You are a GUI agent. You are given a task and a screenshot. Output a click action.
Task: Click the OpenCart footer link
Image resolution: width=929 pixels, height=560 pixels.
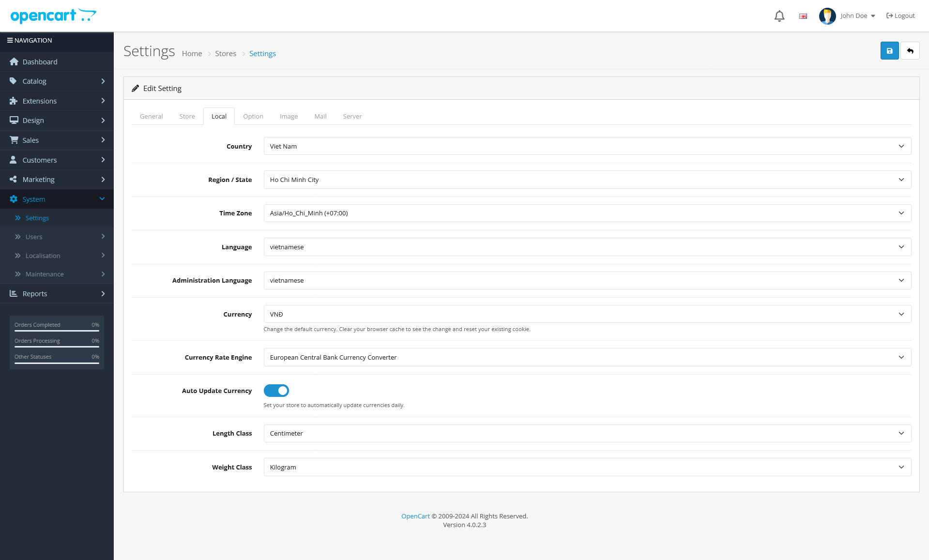point(415,516)
